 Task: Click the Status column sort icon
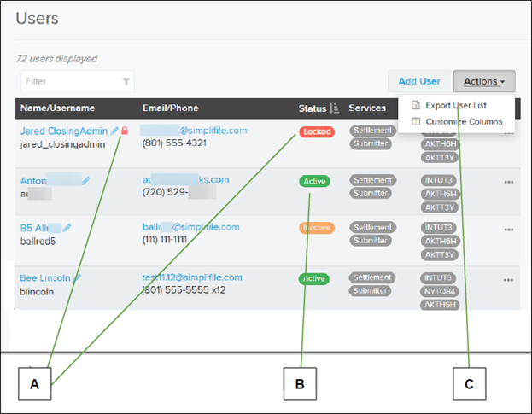pos(334,108)
